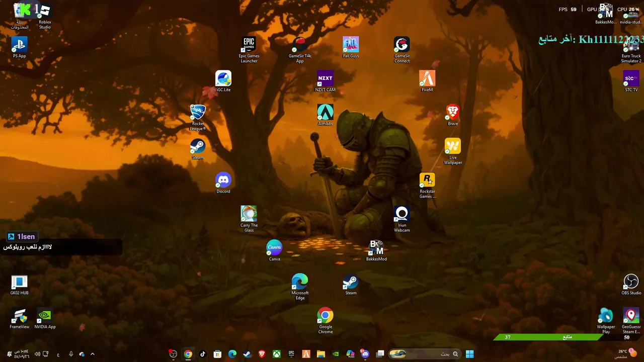The height and width of the screenshot is (362, 644).
Task: Open OBS Studio from the taskbar
Action: pyautogui.click(x=173, y=354)
